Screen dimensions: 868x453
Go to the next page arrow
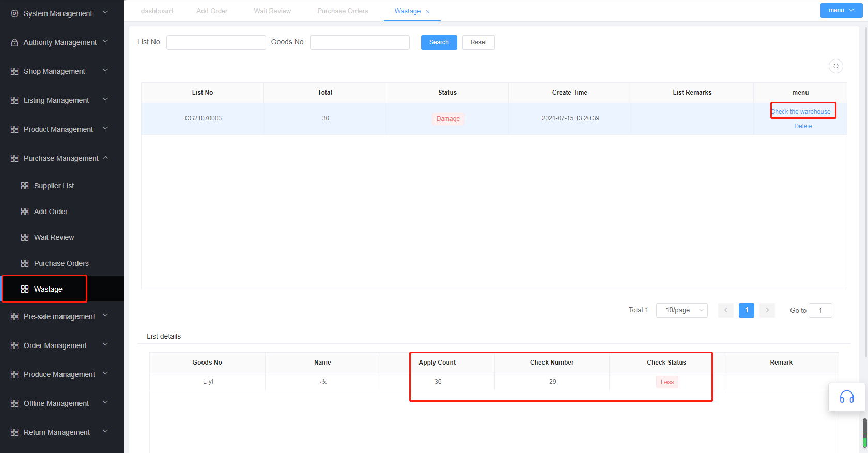pos(767,310)
